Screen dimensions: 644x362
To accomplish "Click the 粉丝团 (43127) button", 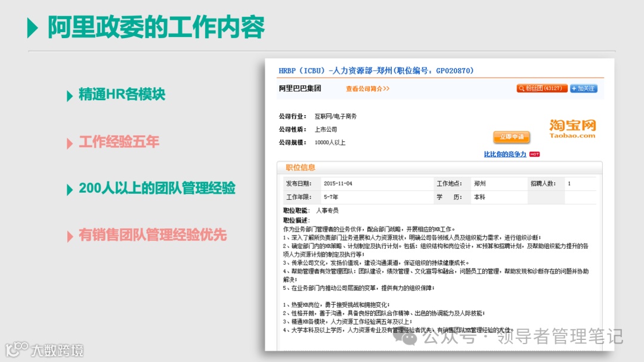I will [x=541, y=88].
